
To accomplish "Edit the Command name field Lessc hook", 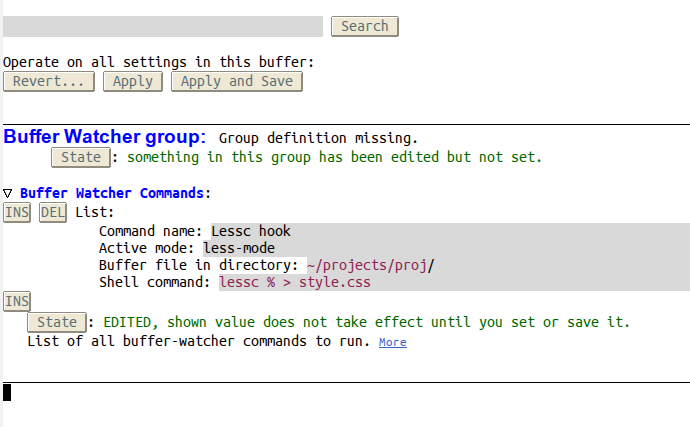I will click(x=450, y=231).
